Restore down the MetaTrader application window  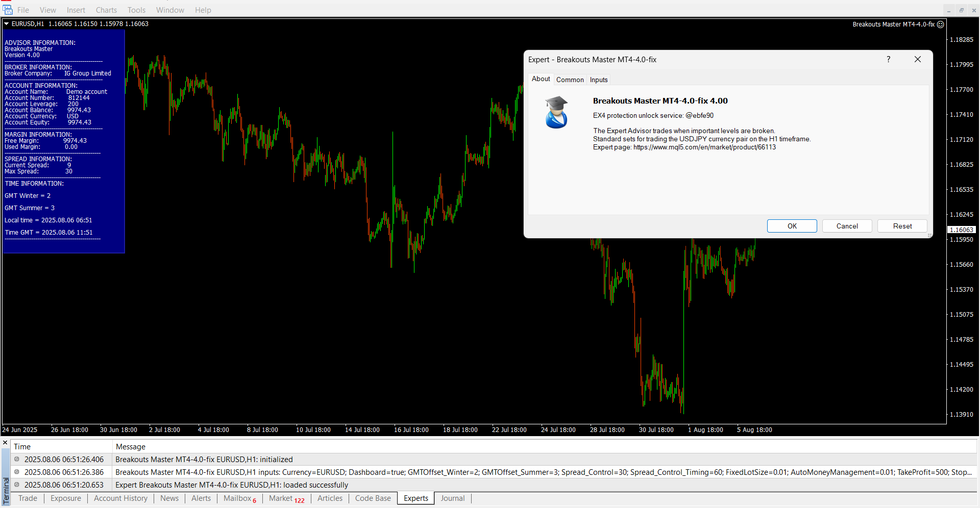pyautogui.click(x=962, y=10)
